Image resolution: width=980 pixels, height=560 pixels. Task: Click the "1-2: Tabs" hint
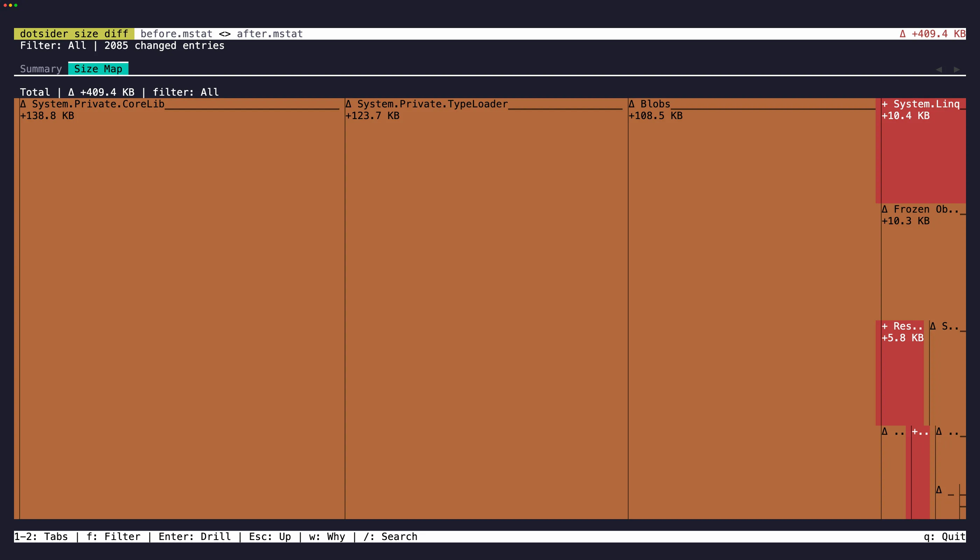point(41,537)
